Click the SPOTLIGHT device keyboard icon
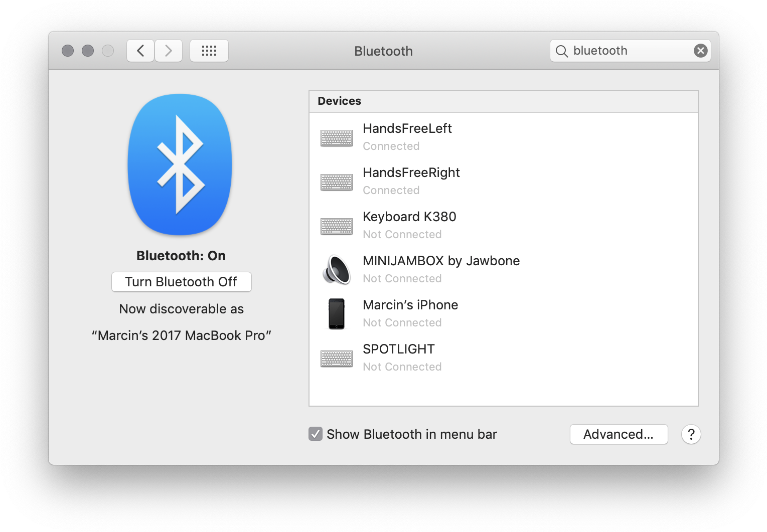 (336, 358)
